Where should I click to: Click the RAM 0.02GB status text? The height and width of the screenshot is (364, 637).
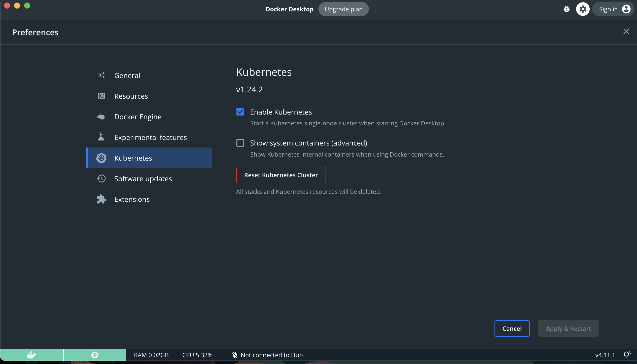tap(151, 355)
